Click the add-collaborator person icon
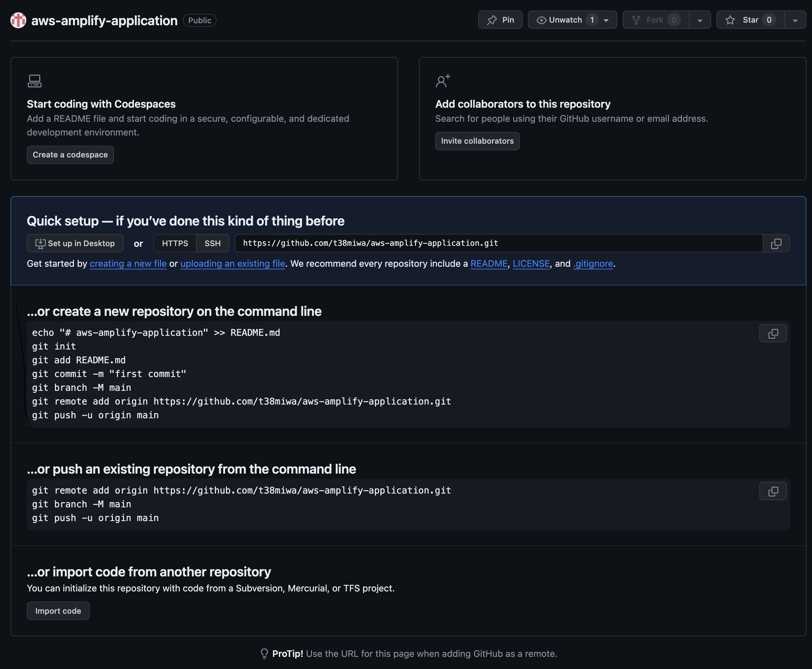Screen dimensions: 812x669 442,81
